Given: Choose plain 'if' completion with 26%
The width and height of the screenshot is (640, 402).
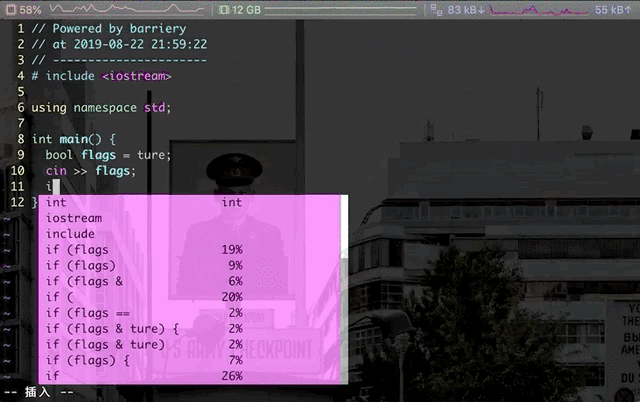Looking at the screenshot, I should [x=190, y=376].
